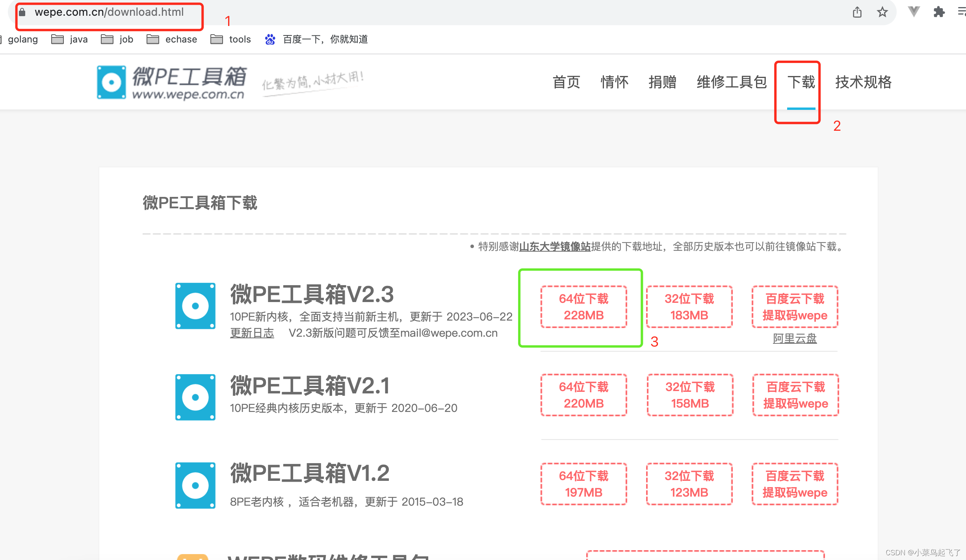Open the extensions puzzle icon
The image size is (966, 560).
tap(939, 12)
